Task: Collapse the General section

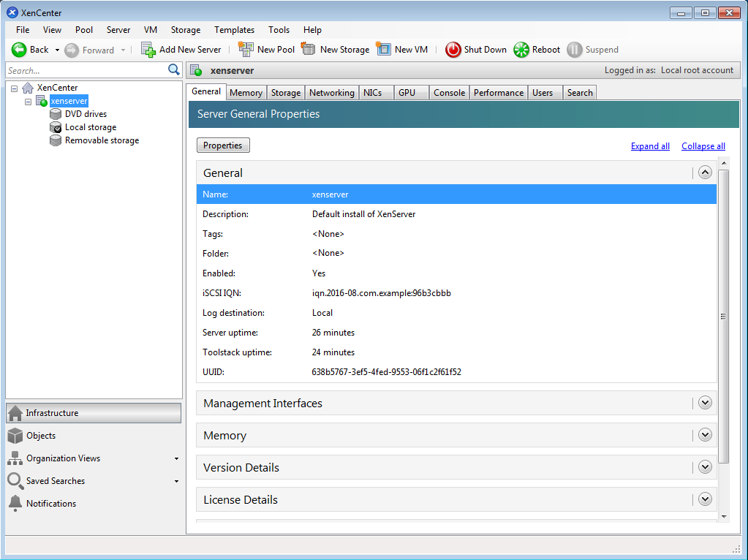Action: (705, 173)
